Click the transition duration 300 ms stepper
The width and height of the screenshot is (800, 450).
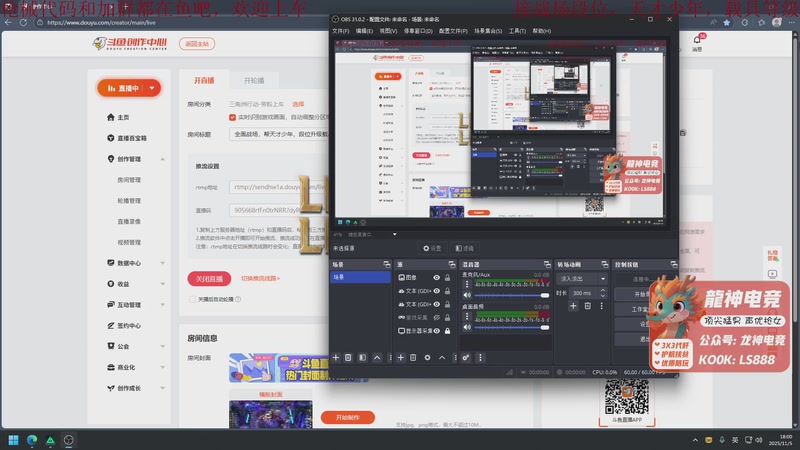coord(603,293)
